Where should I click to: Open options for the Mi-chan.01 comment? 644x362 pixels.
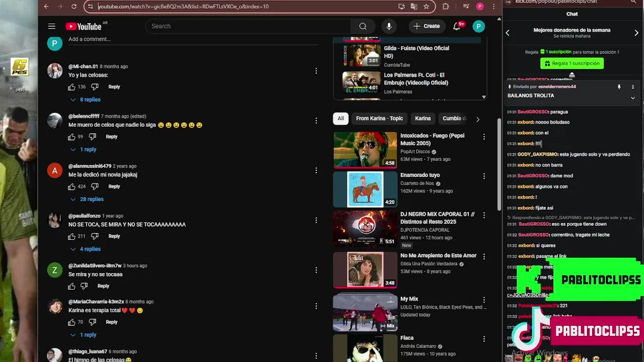pos(316,71)
